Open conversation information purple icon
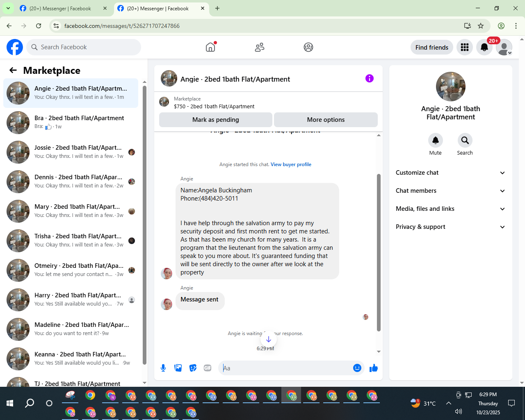Image resolution: width=525 pixels, height=420 pixels. point(370,78)
